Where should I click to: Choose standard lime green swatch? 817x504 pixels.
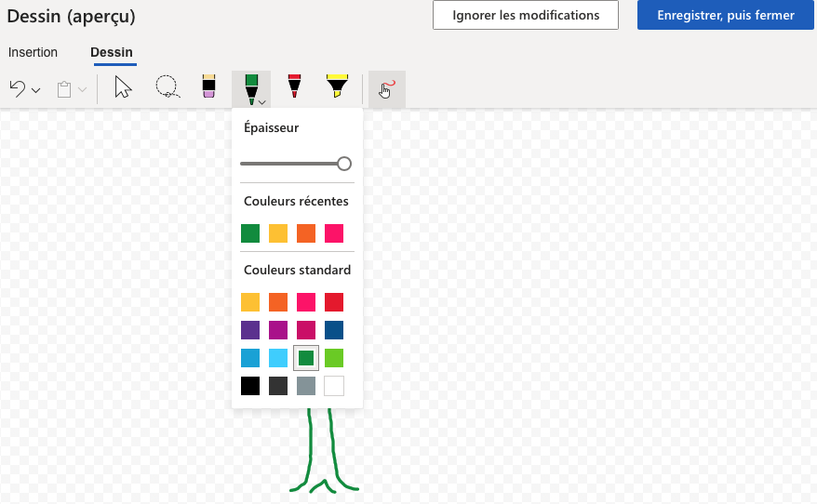[x=334, y=358]
